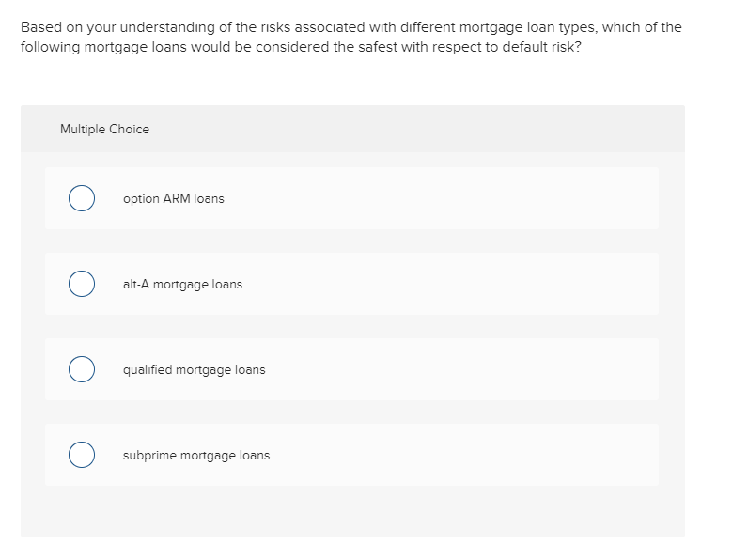Click the question's first line of text
The image size is (732, 560).
pos(350,27)
